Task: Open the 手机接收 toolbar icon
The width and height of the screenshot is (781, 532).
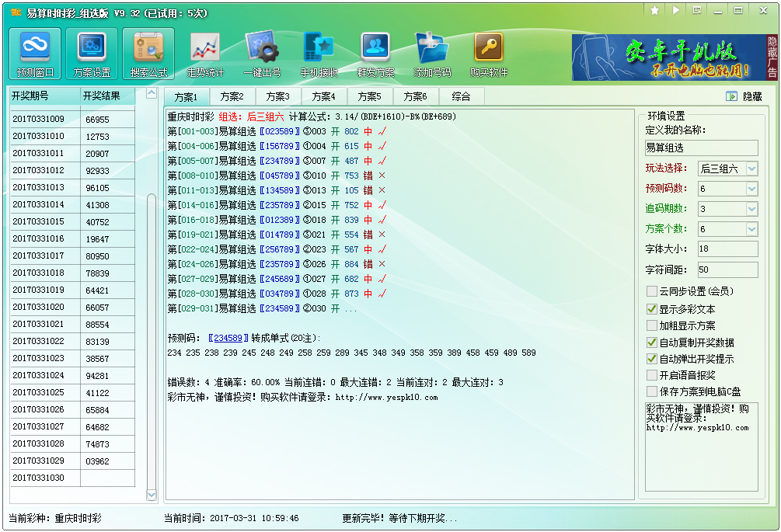Action: pos(319,54)
